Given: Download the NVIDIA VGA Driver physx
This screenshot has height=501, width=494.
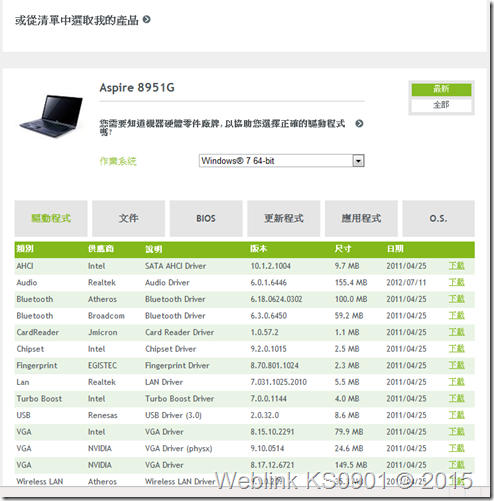Looking at the screenshot, I should [456, 448].
